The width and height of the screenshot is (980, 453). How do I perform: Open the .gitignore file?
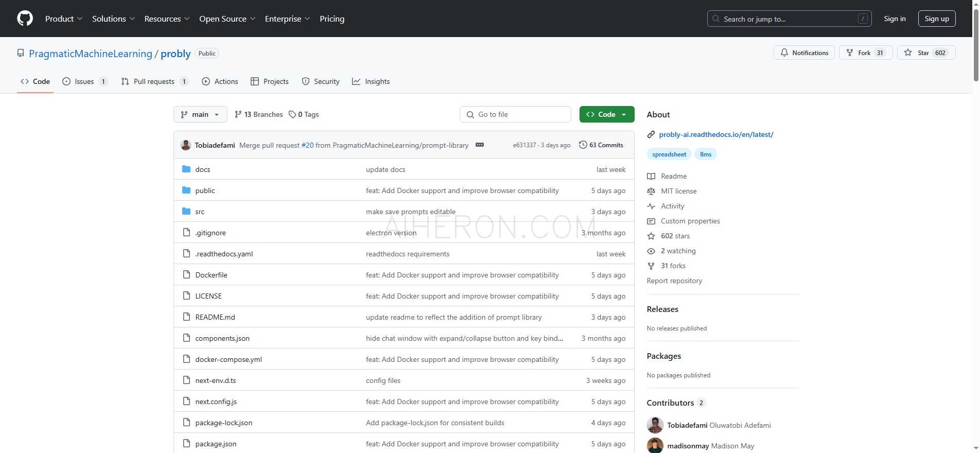click(211, 233)
